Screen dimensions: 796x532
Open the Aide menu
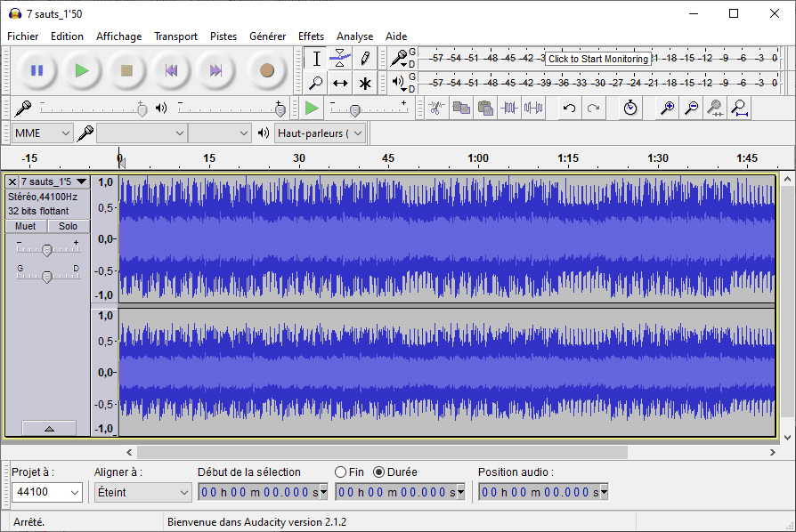(x=396, y=36)
